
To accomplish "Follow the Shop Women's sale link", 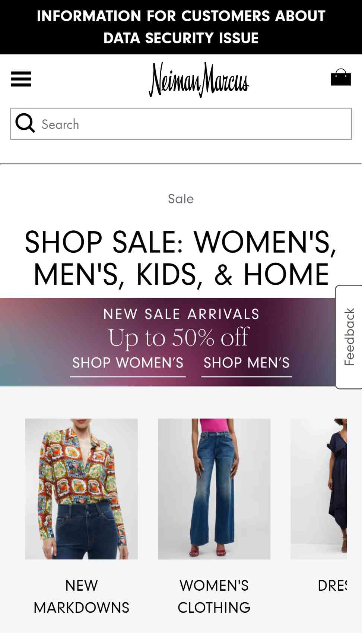I will click(x=128, y=363).
